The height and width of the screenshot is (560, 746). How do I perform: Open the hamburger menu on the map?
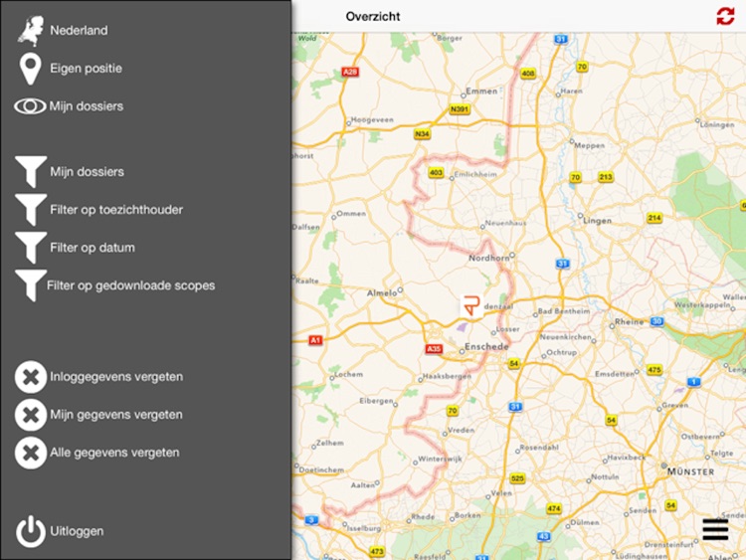click(715, 529)
